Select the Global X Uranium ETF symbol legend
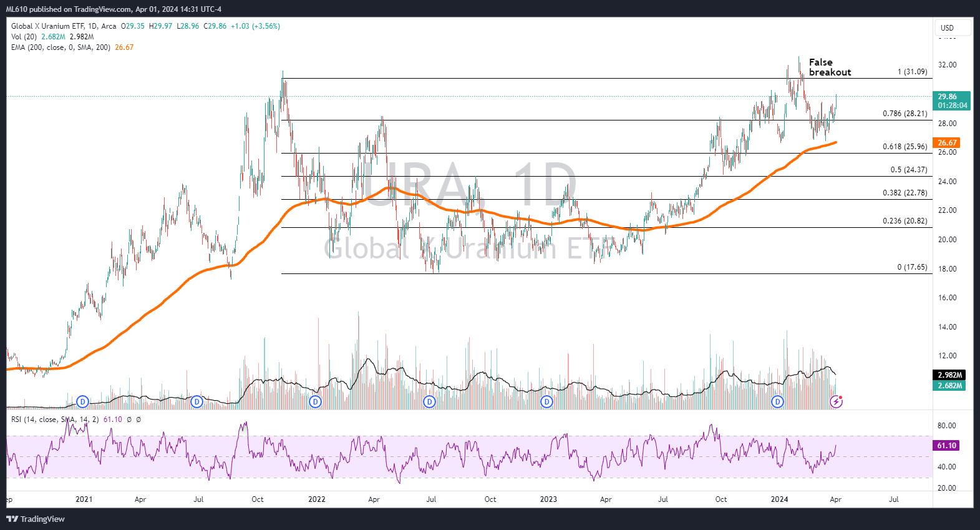The height and width of the screenshot is (530, 980). pos(64,26)
